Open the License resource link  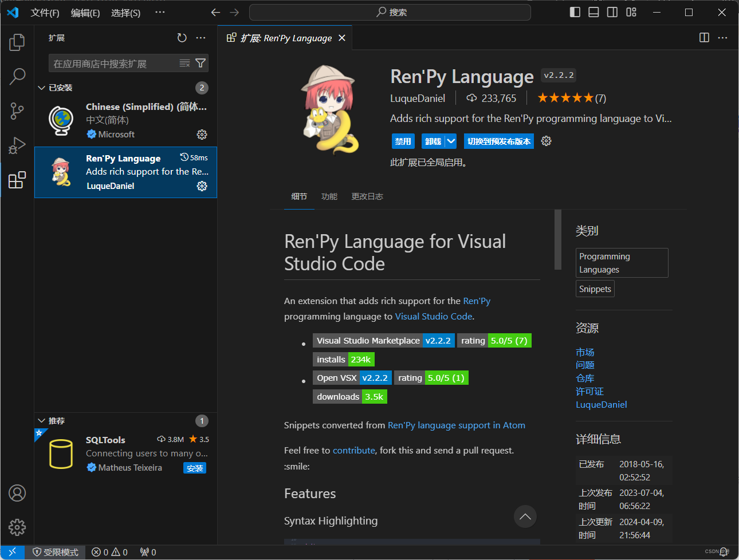[x=589, y=391]
